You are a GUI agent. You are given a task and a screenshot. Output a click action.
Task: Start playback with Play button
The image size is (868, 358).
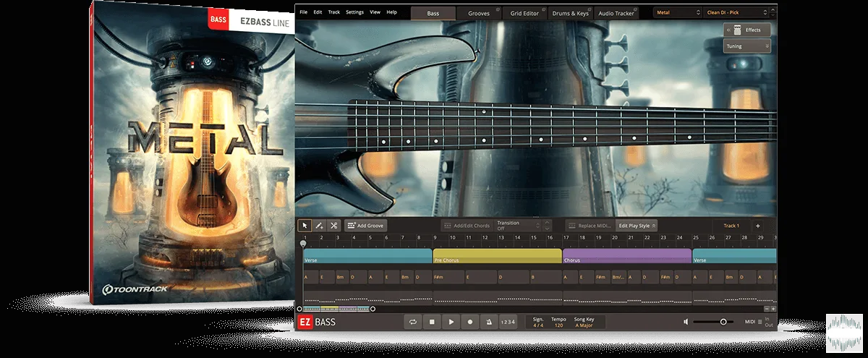[451, 322]
